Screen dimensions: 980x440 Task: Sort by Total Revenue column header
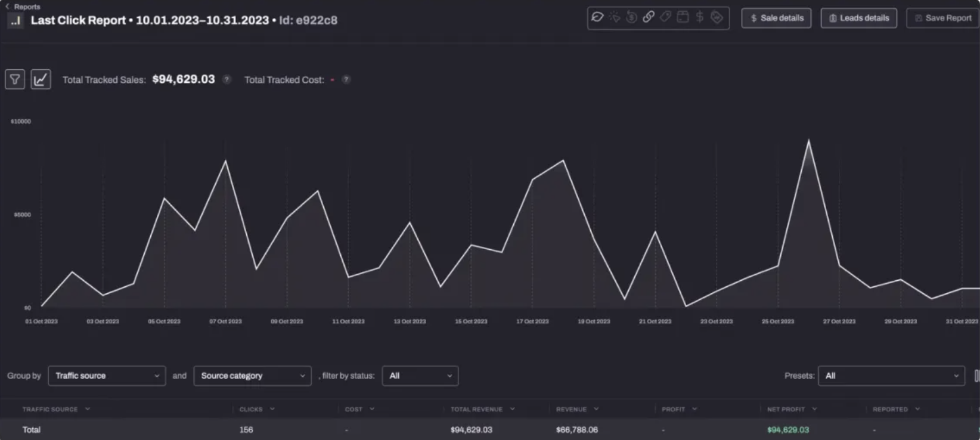coord(482,409)
